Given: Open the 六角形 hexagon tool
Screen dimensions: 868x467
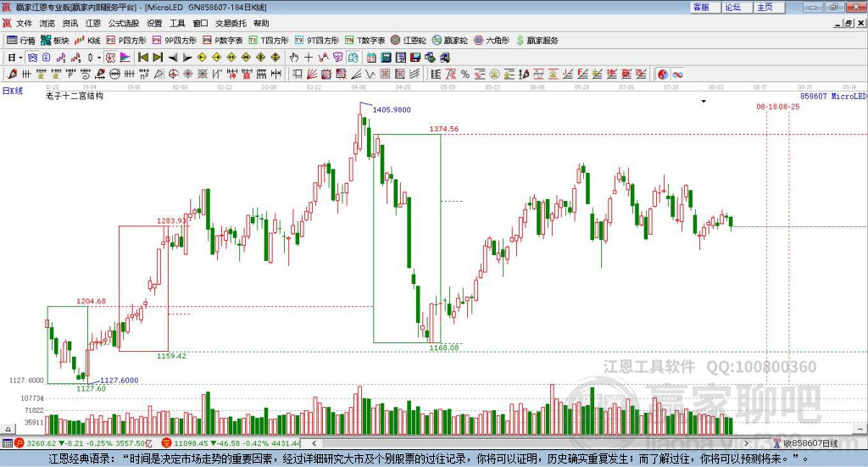Looking at the screenshot, I should click(492, 41).
